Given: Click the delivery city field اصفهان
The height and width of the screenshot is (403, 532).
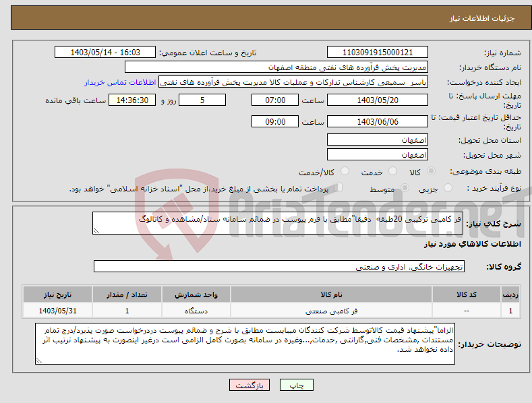Looking at the screenshot, I should pos(378,155).
